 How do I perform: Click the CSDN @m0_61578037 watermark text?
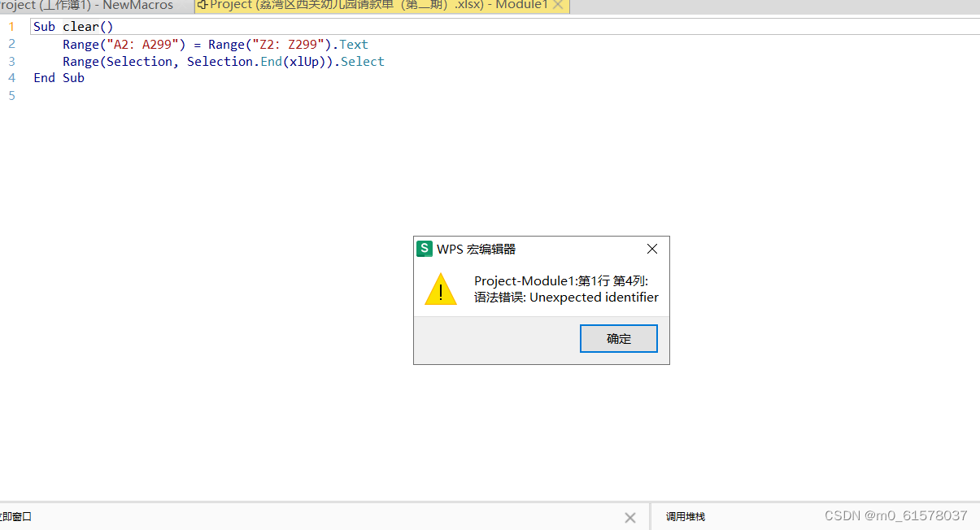[895, 515]
